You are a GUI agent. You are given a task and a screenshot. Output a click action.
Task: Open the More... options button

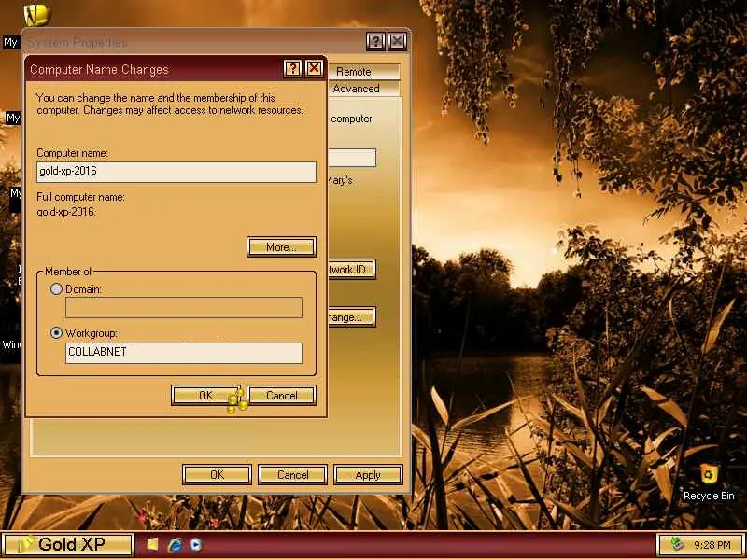point(281,247)
